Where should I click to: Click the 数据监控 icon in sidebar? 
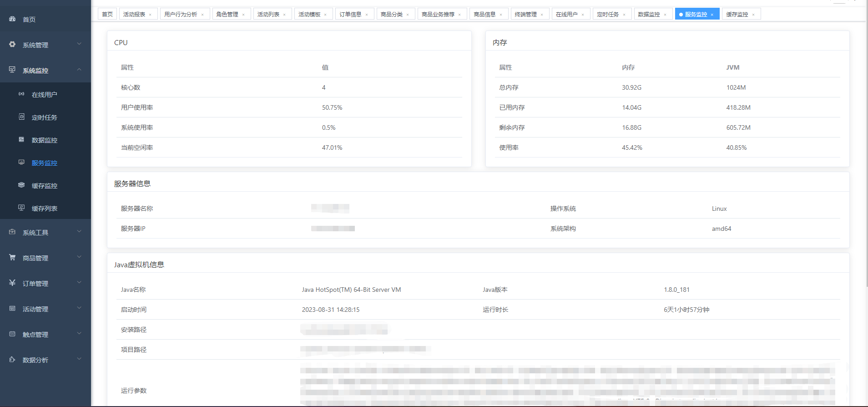21,140
